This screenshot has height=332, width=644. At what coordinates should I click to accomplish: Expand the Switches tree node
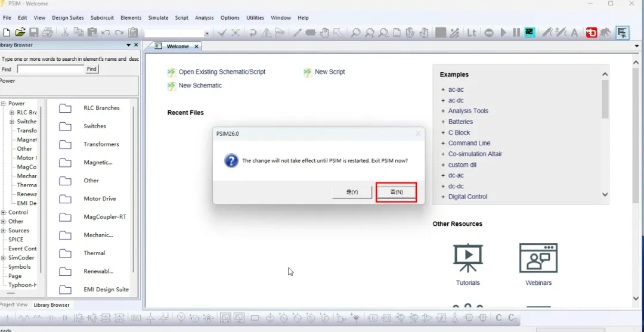tap(12, 122)
